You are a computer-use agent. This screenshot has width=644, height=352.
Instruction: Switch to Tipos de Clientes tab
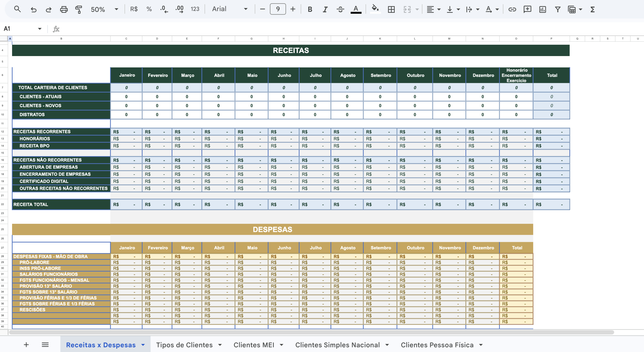pos(184,345)
